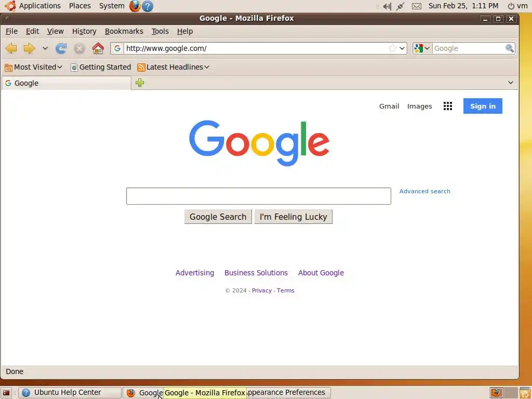Open the System menu in the top panel
The width and height of the screenshot is (532, 399).
click(112, 6)
